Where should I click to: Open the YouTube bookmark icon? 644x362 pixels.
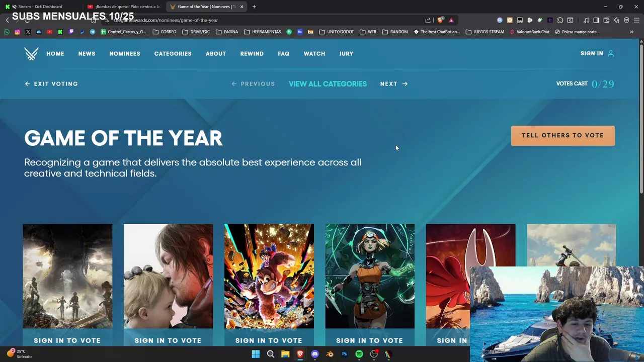pos(49,32)
